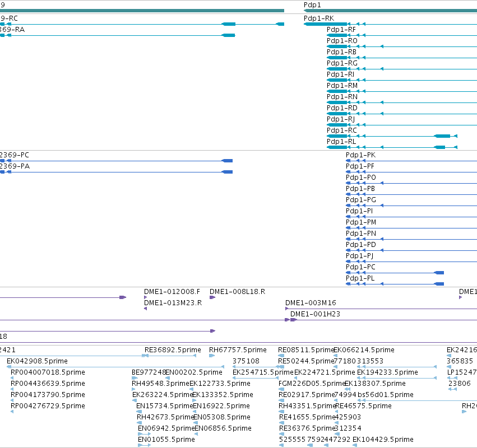Click the EK122733.5prime label

click(x=220, y=384)
